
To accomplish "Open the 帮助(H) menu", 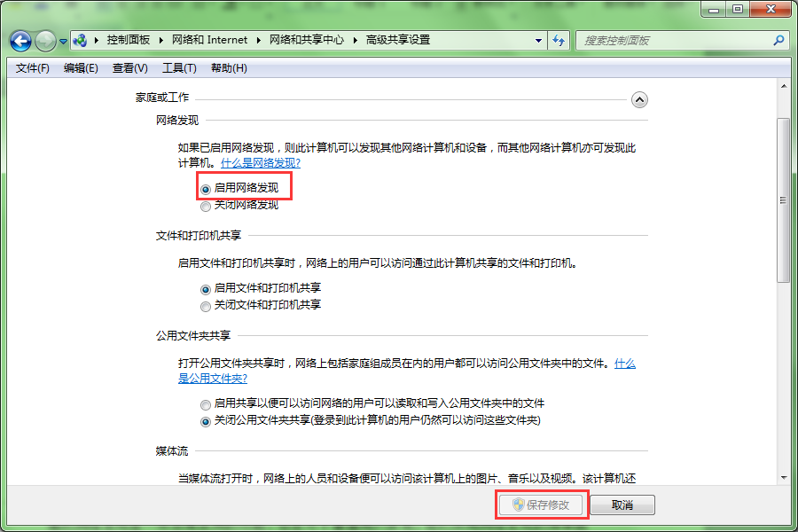I will coord(229,68).
